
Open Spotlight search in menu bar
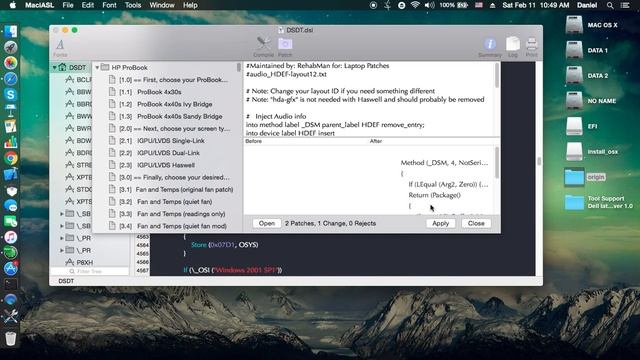click(610, 5)
